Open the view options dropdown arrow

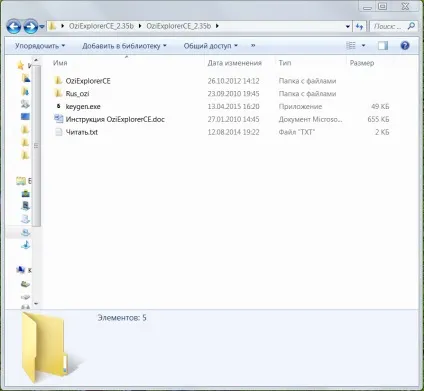(x=363, y=45)
